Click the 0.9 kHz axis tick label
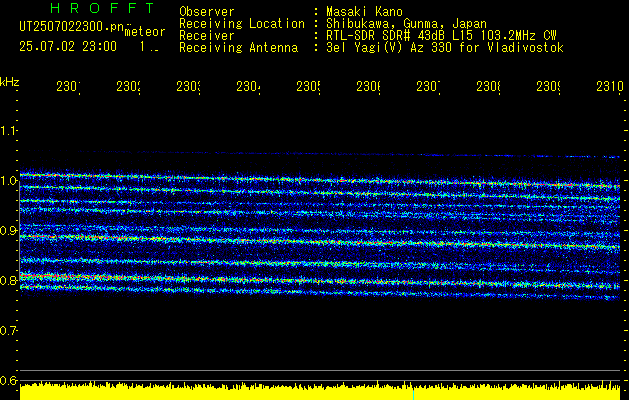 click(x=8, y=231)
